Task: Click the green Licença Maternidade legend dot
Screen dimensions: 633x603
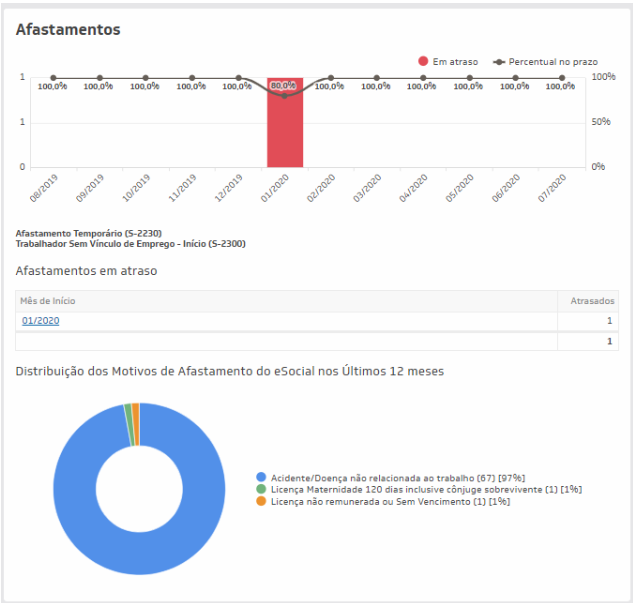Action: click(262, 490)
